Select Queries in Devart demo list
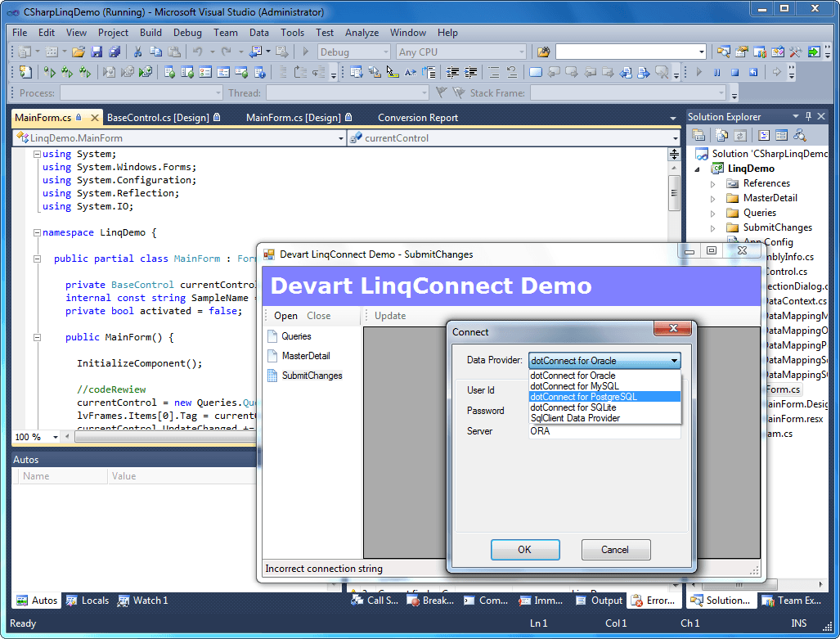The image size is (840, 639). (x=290, y=336)
